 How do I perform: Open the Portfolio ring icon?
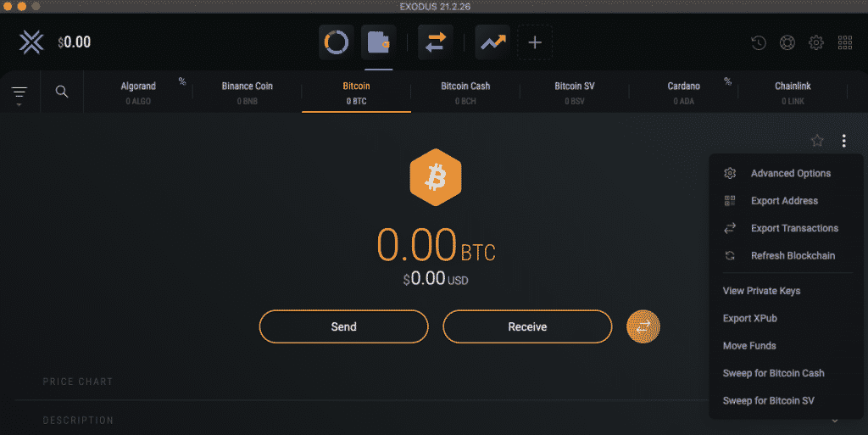coord(336,42)
